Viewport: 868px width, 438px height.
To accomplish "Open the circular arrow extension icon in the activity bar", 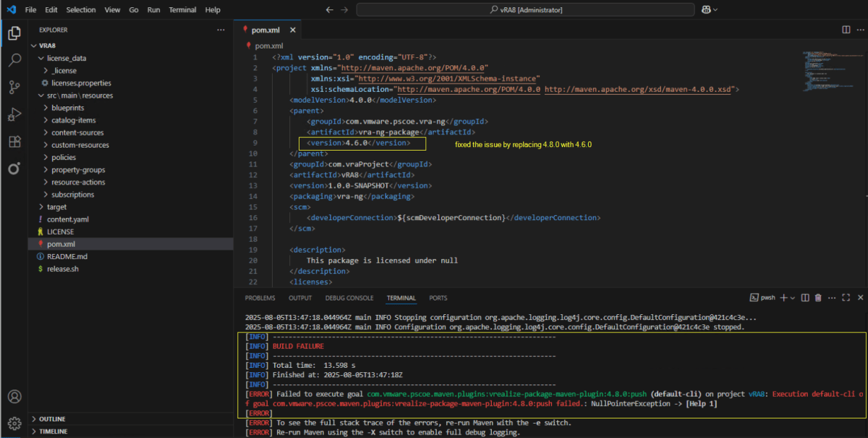I will [x=14, y=168].
